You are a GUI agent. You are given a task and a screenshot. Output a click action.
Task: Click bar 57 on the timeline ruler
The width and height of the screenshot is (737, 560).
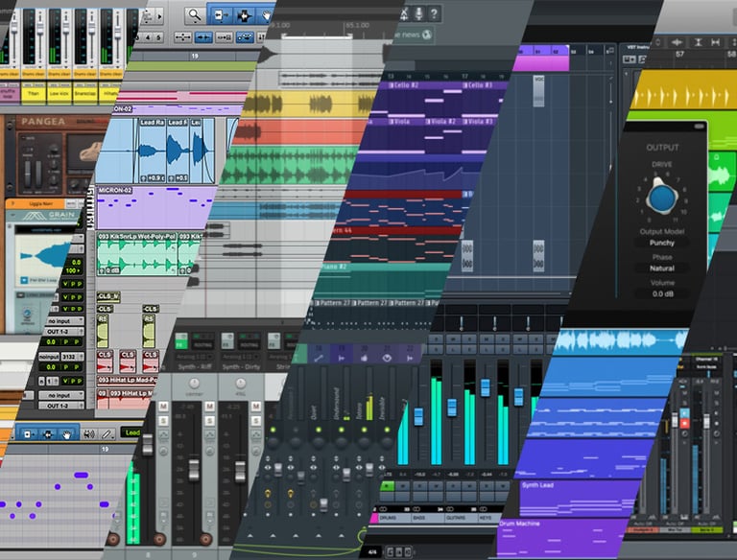pyautogui.click(x=679, y=54)
